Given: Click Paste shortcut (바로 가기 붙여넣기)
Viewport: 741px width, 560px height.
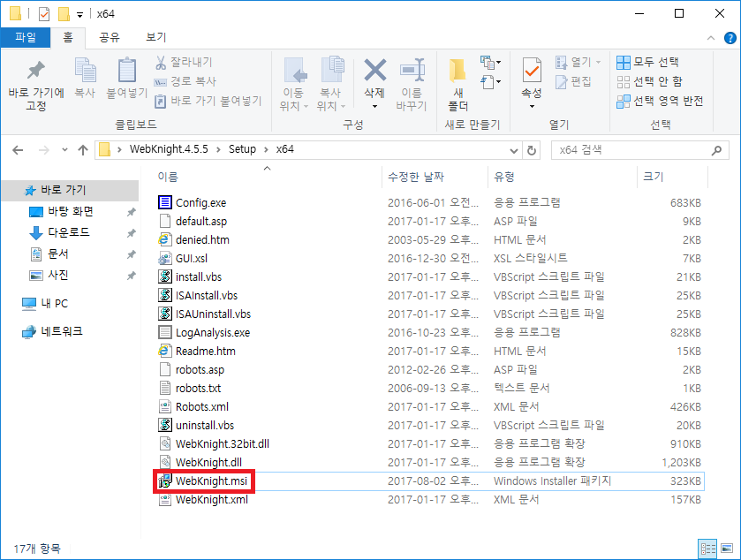Looking at the screenshot, I should click(x=208, y=101).
